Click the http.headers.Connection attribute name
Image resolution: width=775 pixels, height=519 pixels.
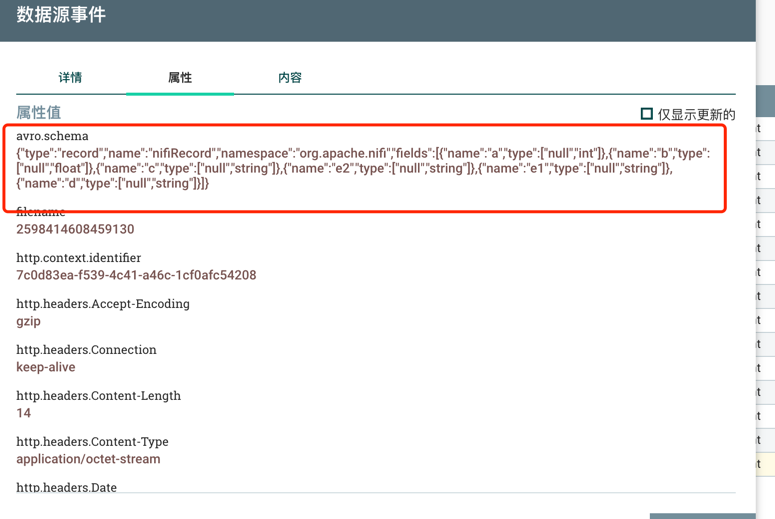[x=85, y=350]
